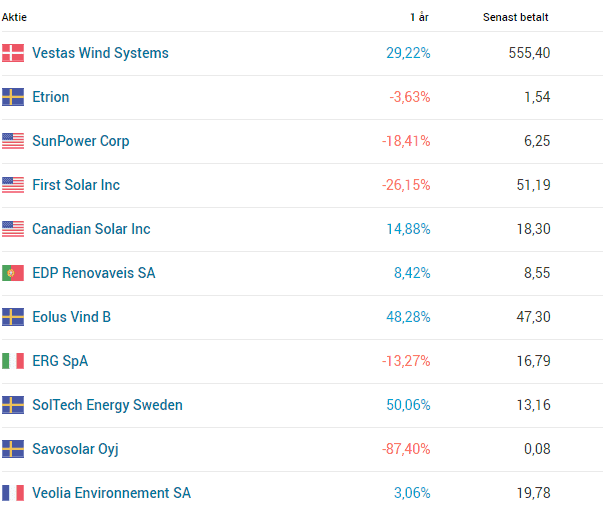Go to Canadian Solar Inc stock page
Image resolution: width=603 pixels, height=511 pixels.
(91, 229)
